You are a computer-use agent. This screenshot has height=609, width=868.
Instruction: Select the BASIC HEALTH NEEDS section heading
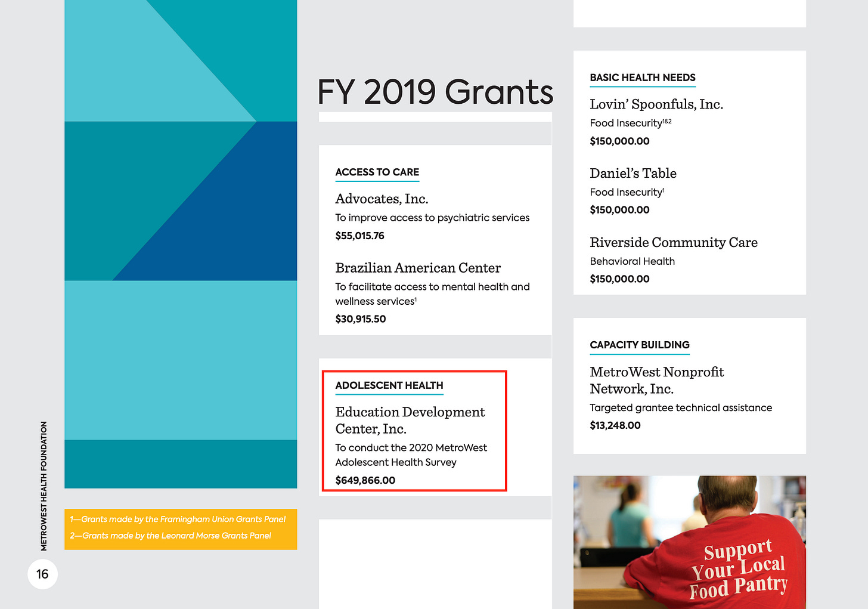643,78
